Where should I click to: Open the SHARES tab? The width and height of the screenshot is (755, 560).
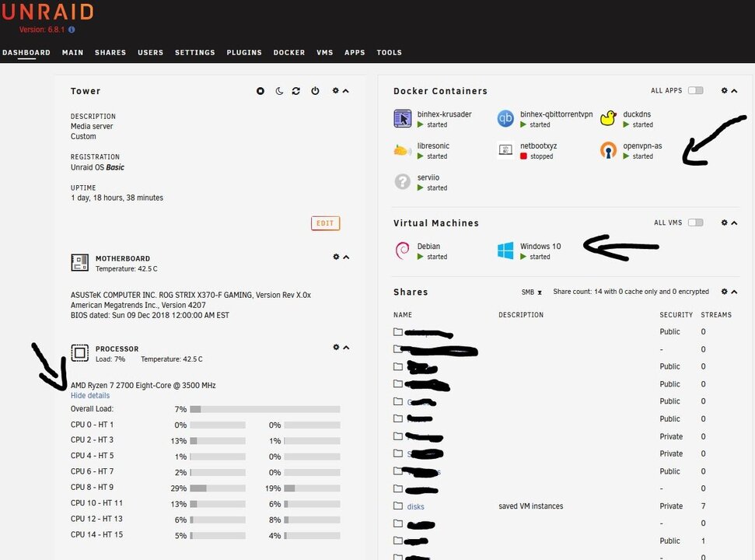[110, 52]
